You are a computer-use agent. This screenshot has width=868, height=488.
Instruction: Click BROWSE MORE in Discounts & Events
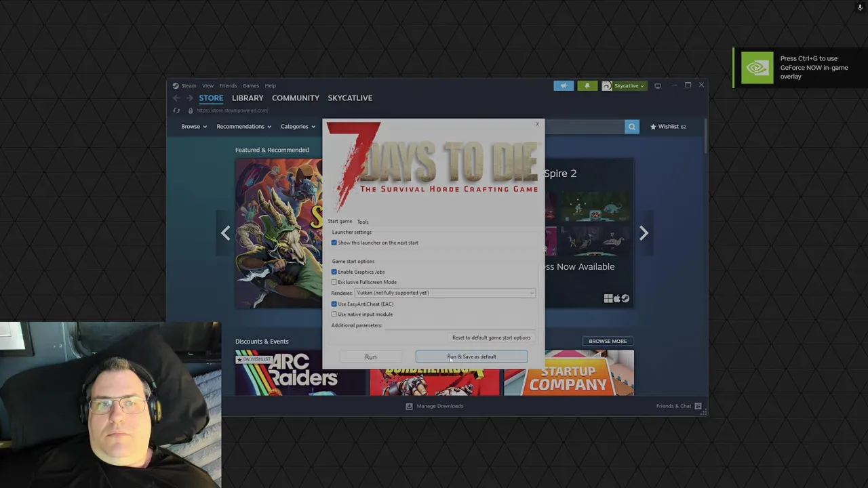[x=608, y=341]
